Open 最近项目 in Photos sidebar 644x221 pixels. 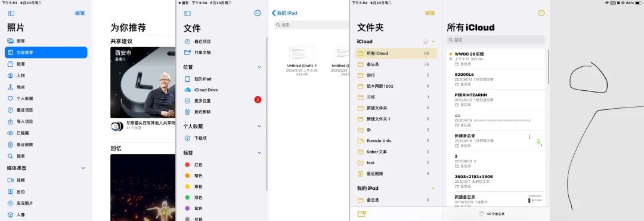point(46,110)
